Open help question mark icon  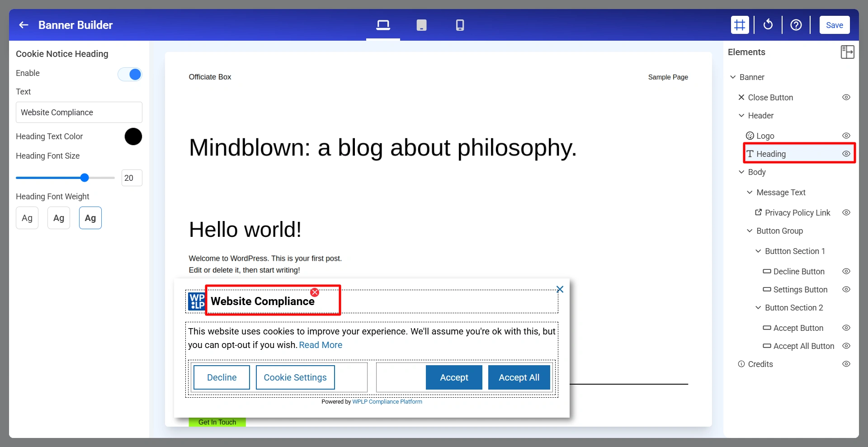point(796,25)
